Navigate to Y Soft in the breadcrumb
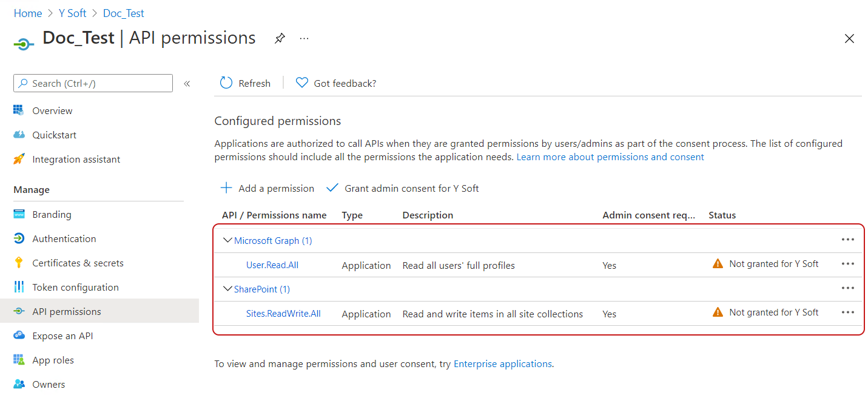 [72, 13]
